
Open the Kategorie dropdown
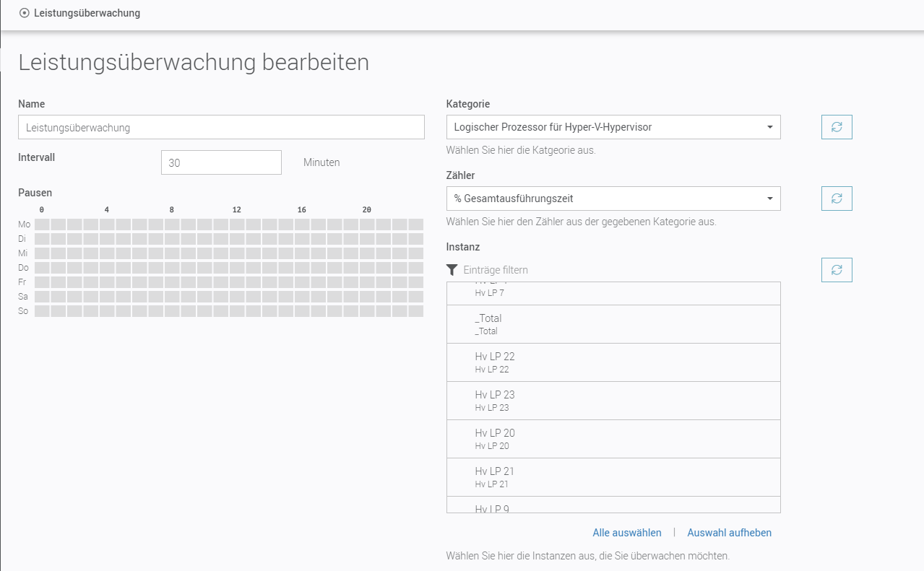tap(613, 127)
